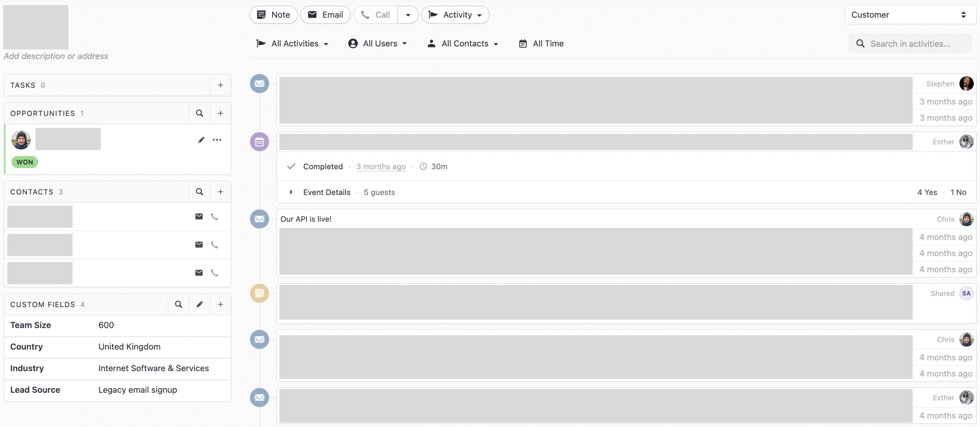Open the Call options dropdown arrow
Screen dimensions: 980x427
pos(408,14)
